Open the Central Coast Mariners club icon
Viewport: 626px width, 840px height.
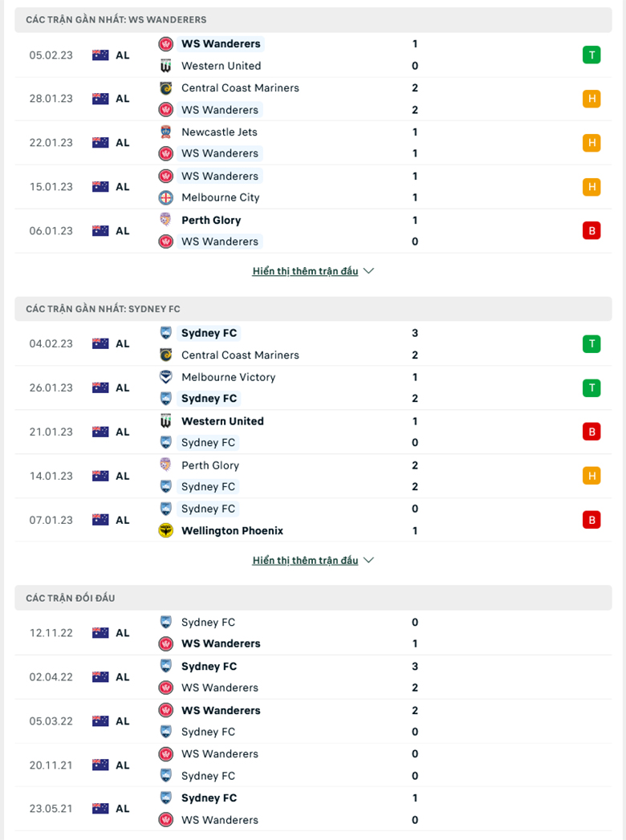(166, 87)
